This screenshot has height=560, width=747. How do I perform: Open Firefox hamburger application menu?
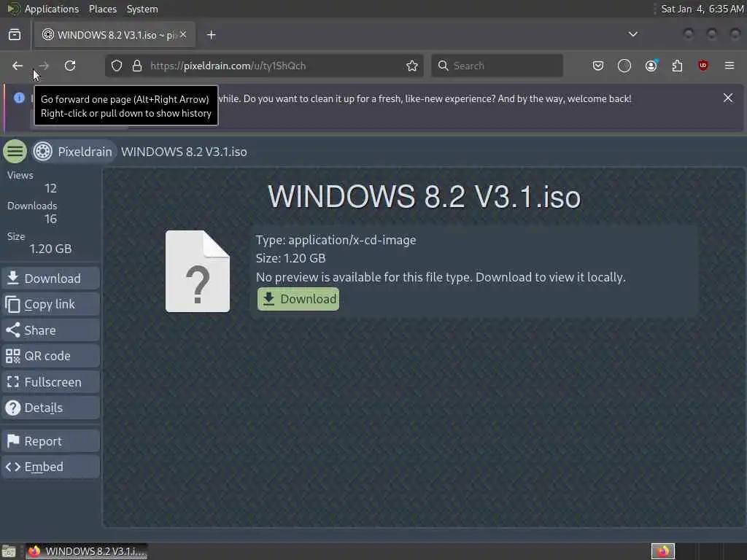click(x=729, y=66)
